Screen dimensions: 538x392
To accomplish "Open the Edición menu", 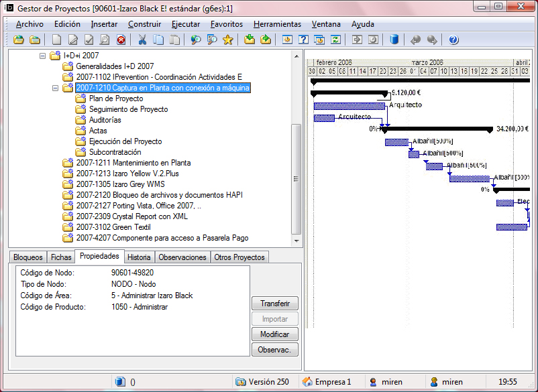I will click(67, 24).
